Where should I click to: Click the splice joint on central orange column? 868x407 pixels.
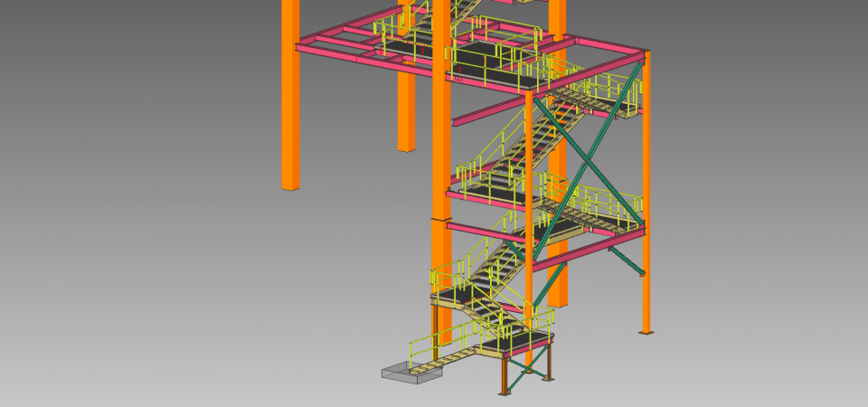(440, 220)
